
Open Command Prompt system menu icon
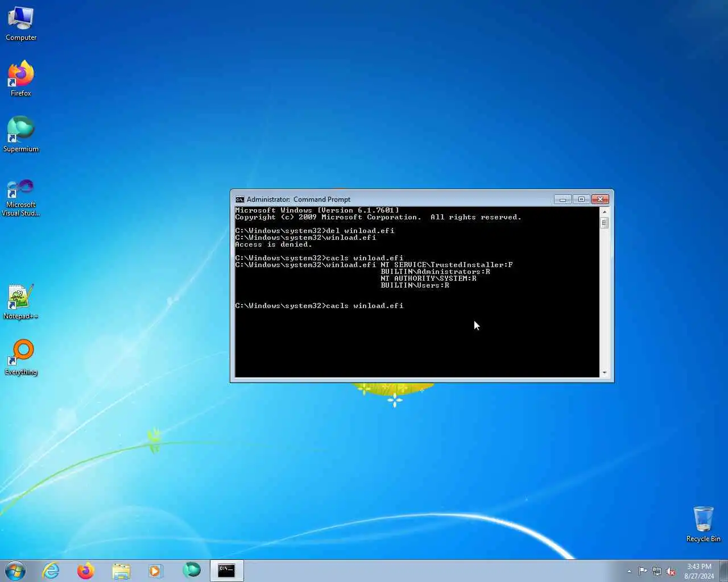[x=240, y=199]
